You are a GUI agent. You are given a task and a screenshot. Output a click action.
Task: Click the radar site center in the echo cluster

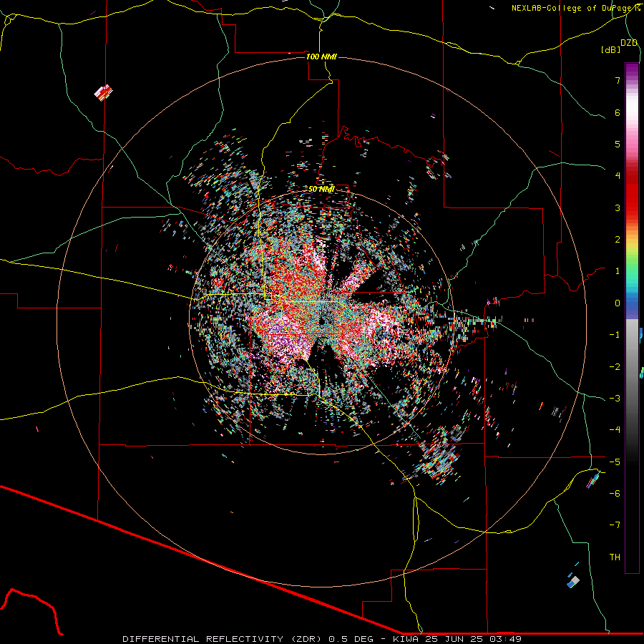323,321
